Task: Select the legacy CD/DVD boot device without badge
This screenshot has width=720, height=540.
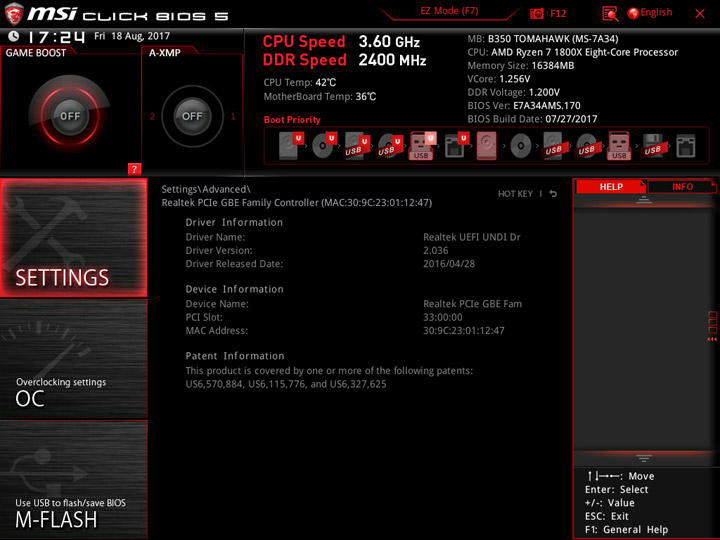Action: 521,146
